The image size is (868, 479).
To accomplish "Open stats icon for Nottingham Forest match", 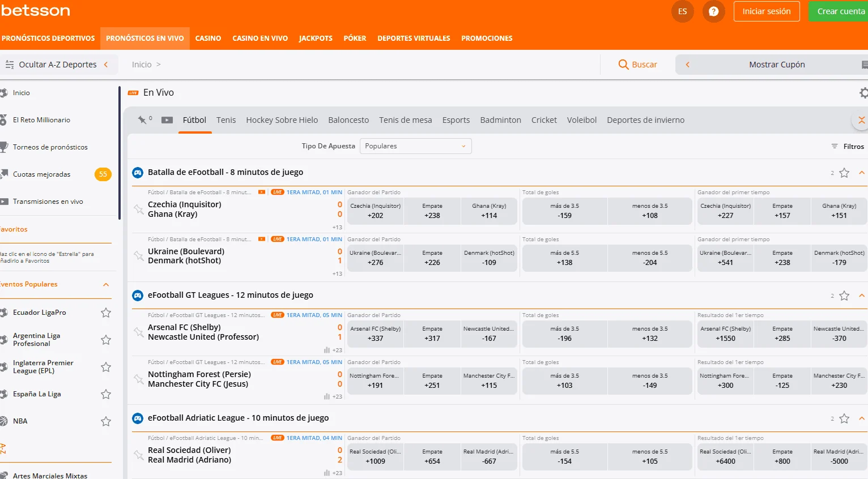I will (326, 397).
